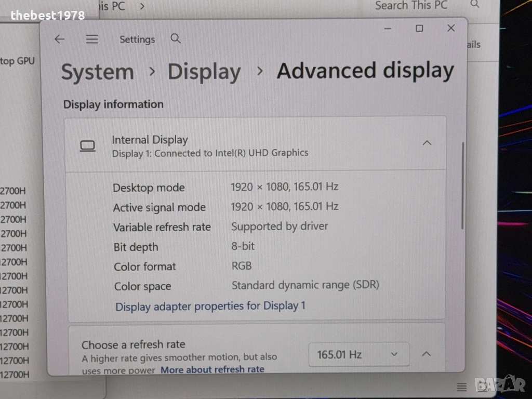Open Display adapter properties for Display 1
The image size is (532, 399).
click(x=210, y=306)
